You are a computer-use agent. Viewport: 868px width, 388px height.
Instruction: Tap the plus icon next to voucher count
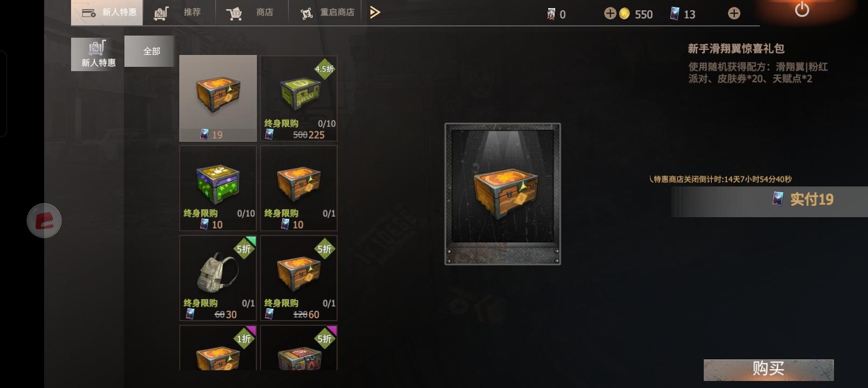coord(734,13)
